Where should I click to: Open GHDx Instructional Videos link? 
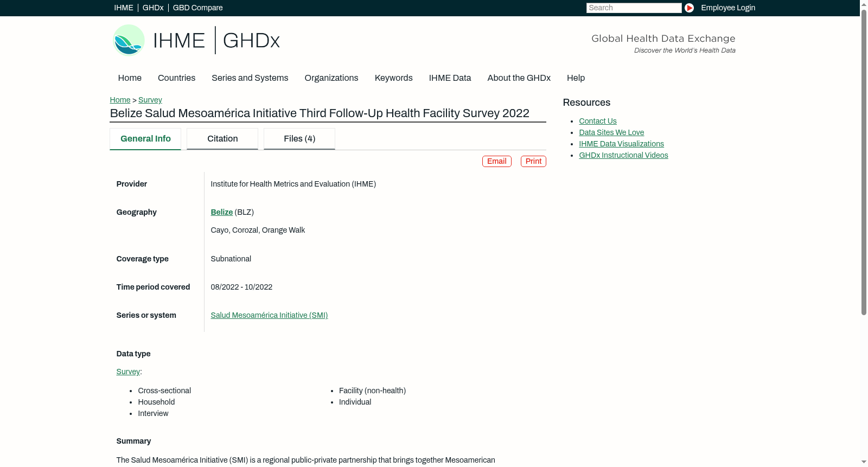coord(623,155)
